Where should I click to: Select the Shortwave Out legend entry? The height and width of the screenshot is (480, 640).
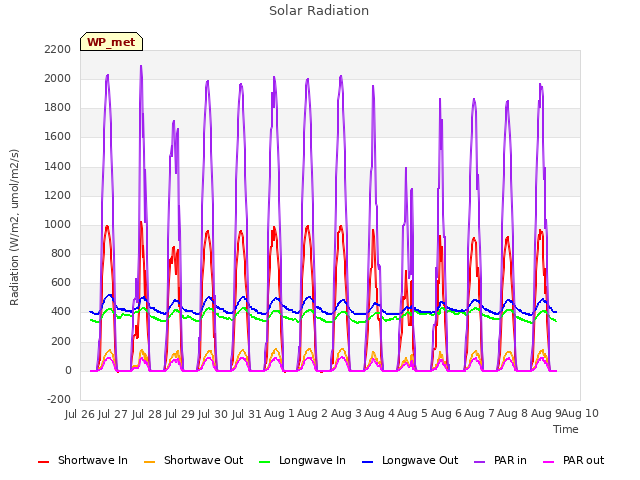tap(193, 460)
